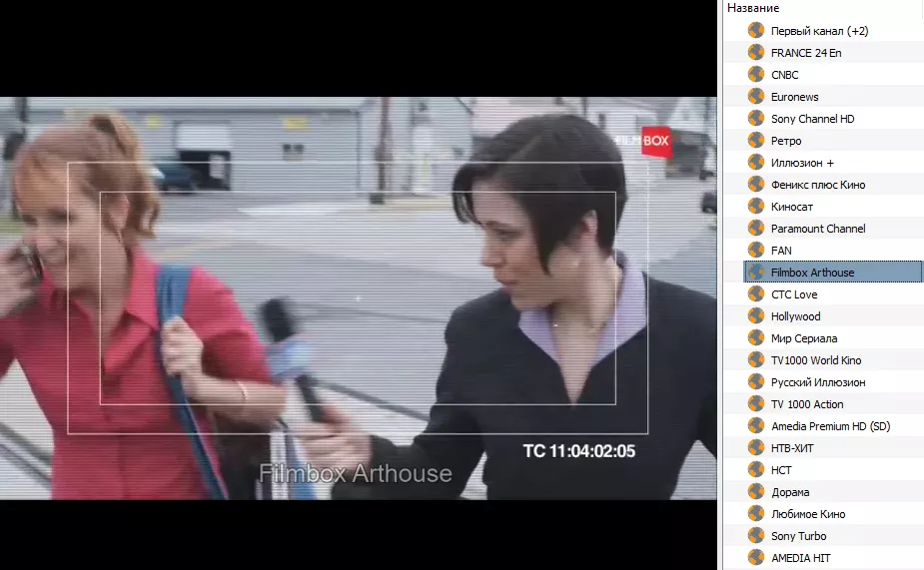
Task: Select the Ретро channel
Action: (x=785, y=141)
